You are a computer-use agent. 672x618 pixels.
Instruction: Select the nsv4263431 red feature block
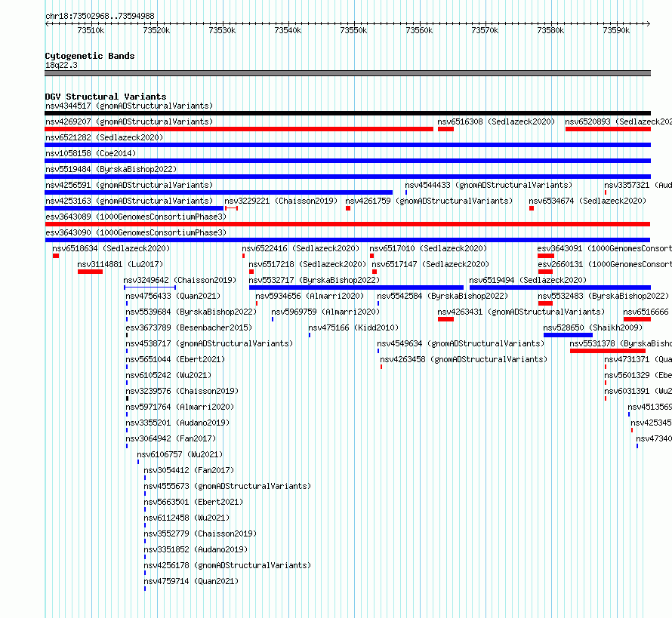point(445,319)
